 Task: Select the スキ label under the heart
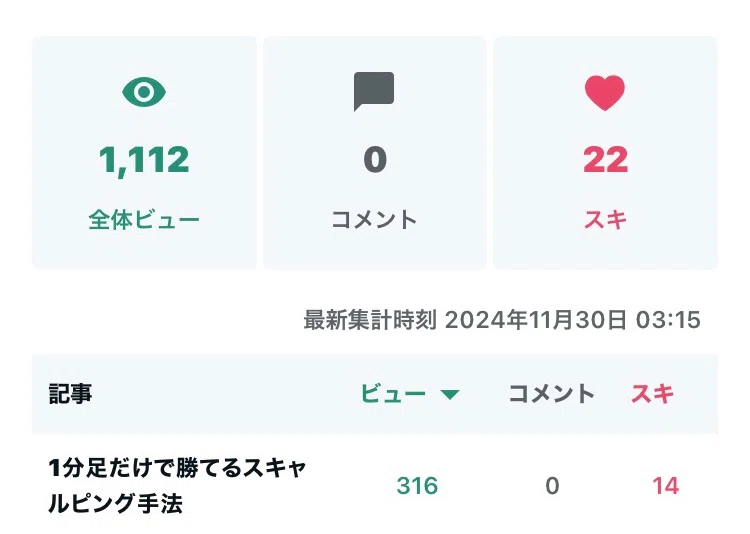coord(605,220)
